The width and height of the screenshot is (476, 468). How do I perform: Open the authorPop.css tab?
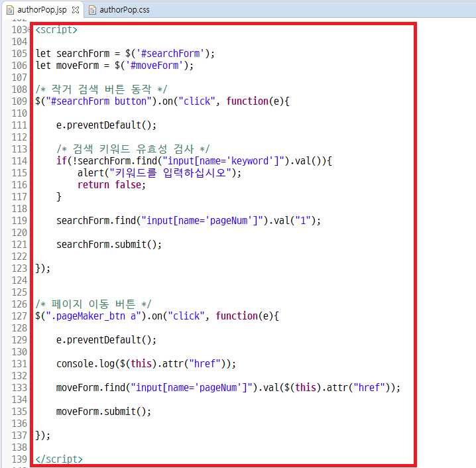click(x=125, y=10)
